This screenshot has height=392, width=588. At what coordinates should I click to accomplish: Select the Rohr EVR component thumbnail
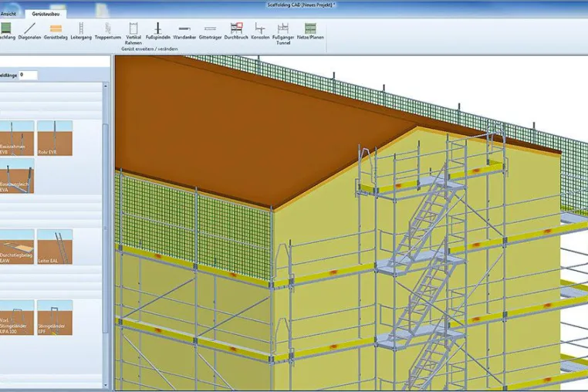pos(55,138)
